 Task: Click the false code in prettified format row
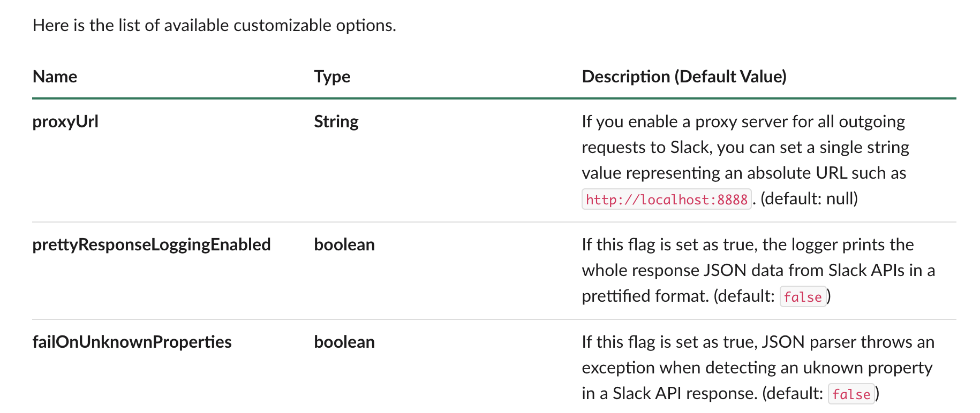click(x=803, y=297)
